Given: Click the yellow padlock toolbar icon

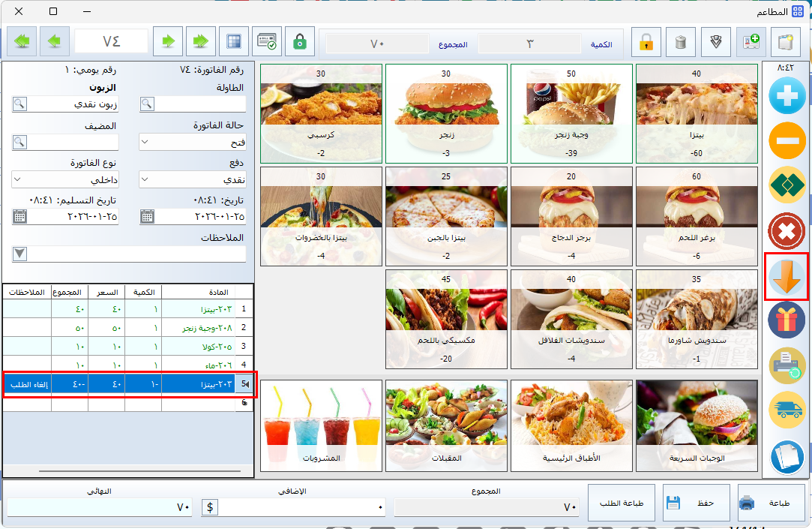Looking at the screenshot, I should point(646,42).
